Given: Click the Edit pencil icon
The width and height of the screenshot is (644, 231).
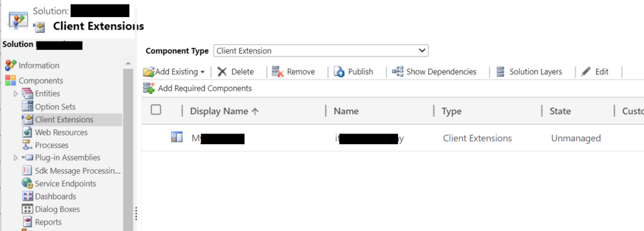Looking at the screenshot, I should (x=587, y=72).
